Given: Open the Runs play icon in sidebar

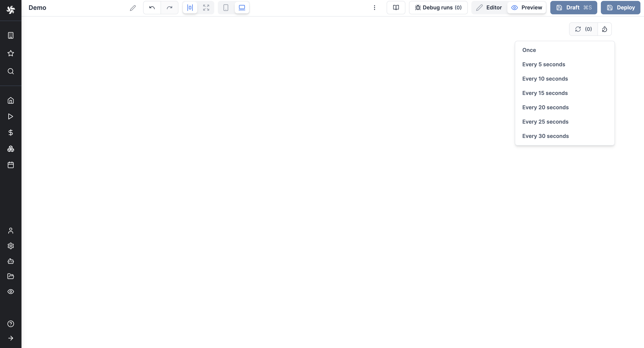Looking at the screenshot, I should tap(11, 116).
